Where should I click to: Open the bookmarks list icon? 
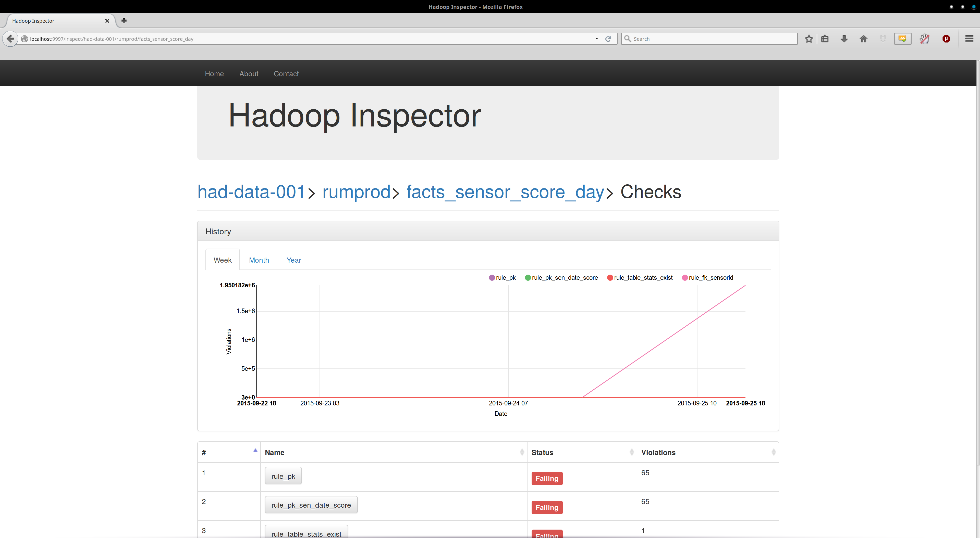point(825,39)
